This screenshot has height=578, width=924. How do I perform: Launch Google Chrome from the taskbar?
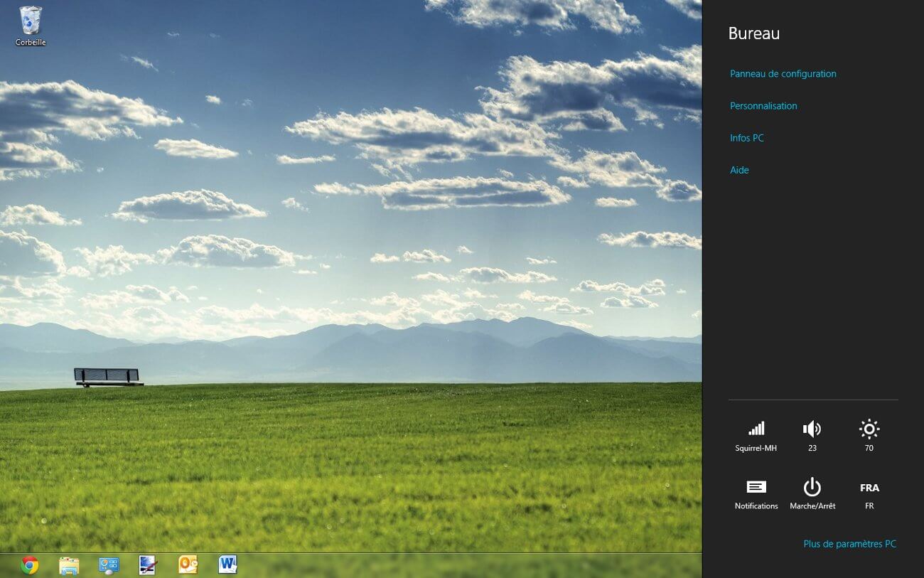(x=30, y=565)
